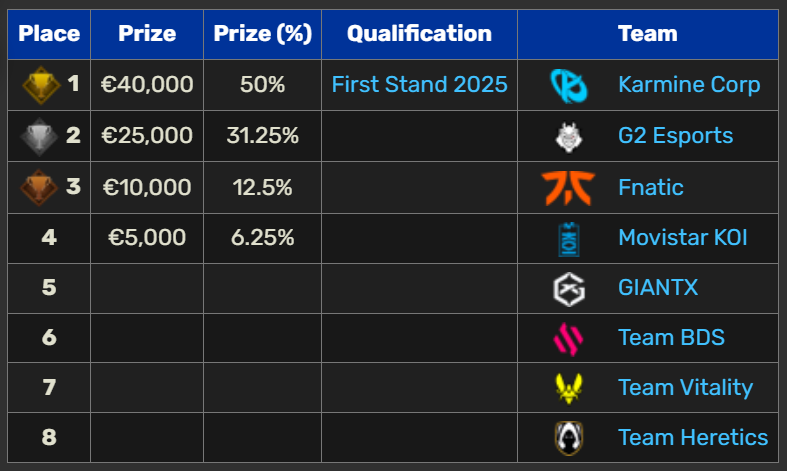Click the G2 Esports samurai logo
The width and height of the screenshot is (787, 471).
point(569,137)
